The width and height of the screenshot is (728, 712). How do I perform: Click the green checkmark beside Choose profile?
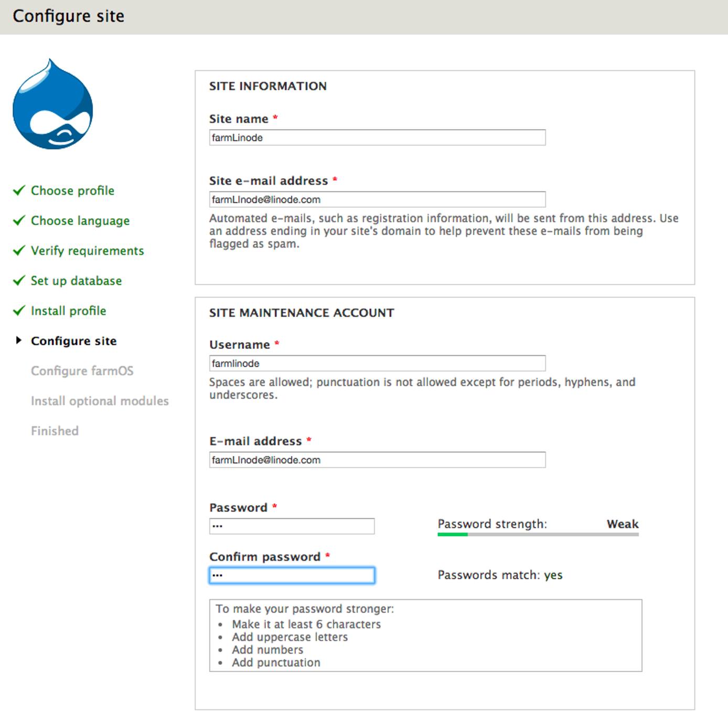(19, 190)
